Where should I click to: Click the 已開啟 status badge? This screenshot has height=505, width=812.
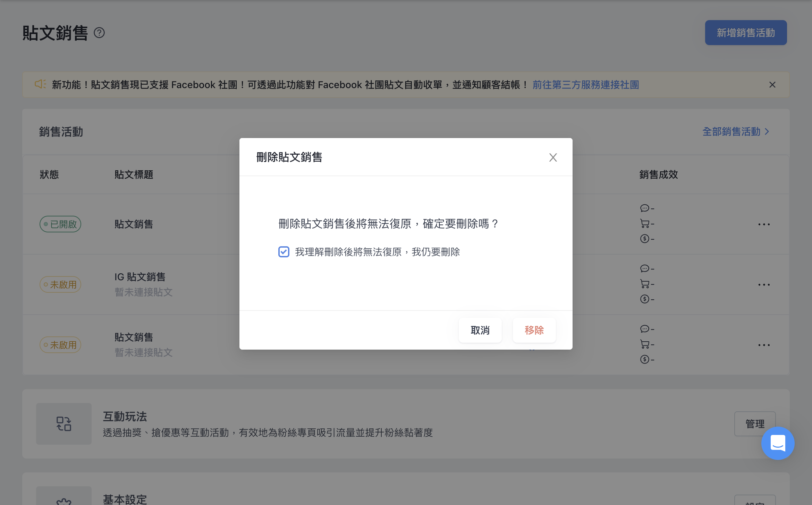[60, 224]
